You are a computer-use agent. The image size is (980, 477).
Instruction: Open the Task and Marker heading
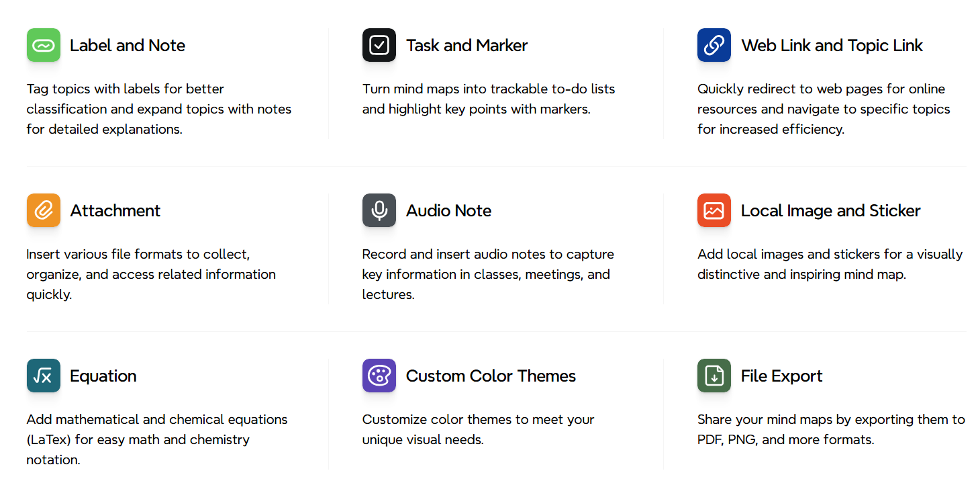coord(467,46)
